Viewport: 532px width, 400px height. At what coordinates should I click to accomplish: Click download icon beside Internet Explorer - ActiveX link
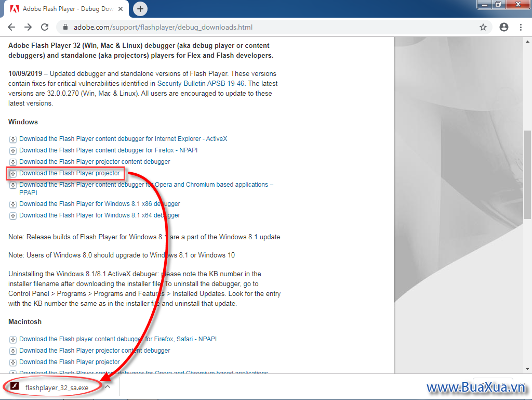click(x=13, y=139)
